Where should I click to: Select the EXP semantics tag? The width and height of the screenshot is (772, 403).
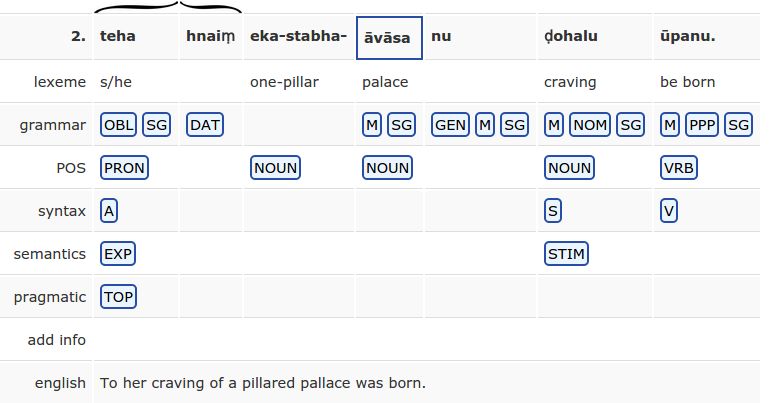pos(118,254)
